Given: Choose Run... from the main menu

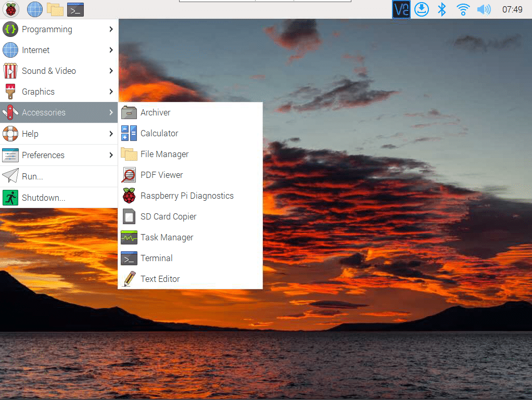Looking at the screenshot, I should pos(32,176).
